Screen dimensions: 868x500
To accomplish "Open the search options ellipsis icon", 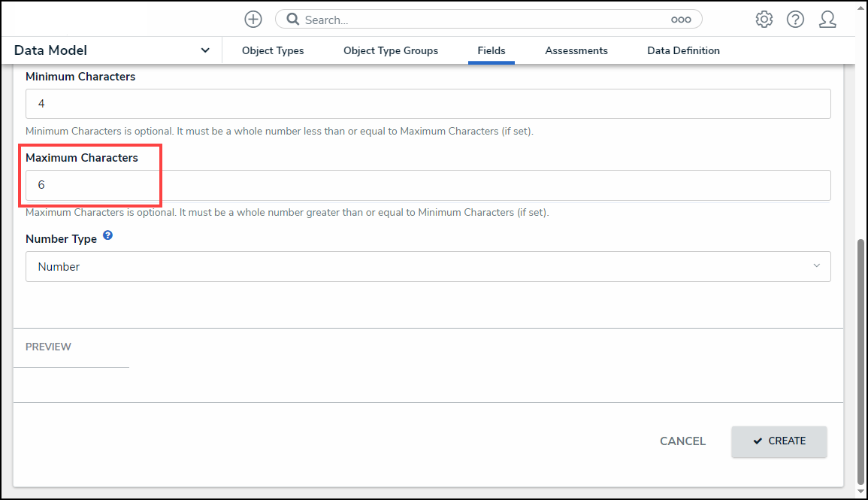I will pos(681,20).
